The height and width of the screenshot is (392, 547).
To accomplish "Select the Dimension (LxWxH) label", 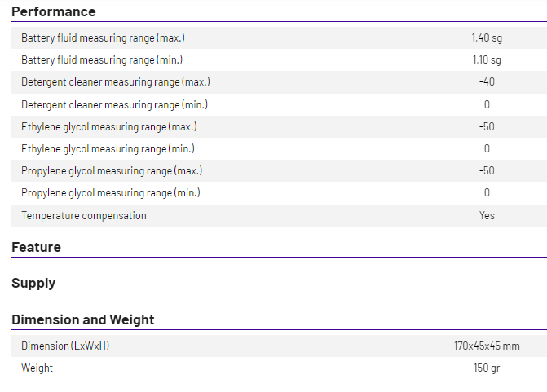I will 65,346.
